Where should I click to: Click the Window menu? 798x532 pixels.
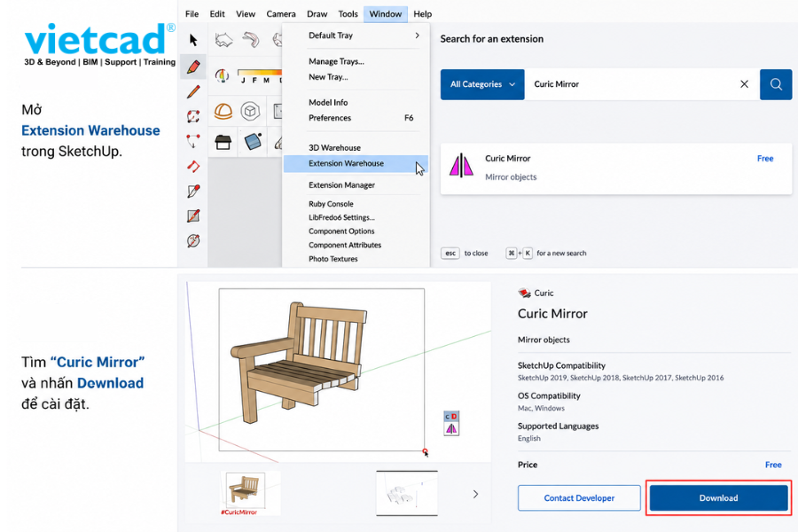[386, 14]
